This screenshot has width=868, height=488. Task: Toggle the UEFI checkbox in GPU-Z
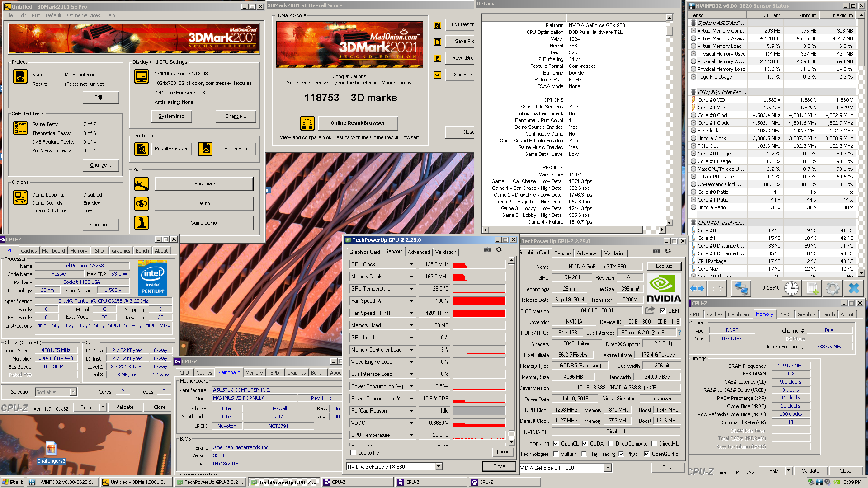[x=663, y=311]
